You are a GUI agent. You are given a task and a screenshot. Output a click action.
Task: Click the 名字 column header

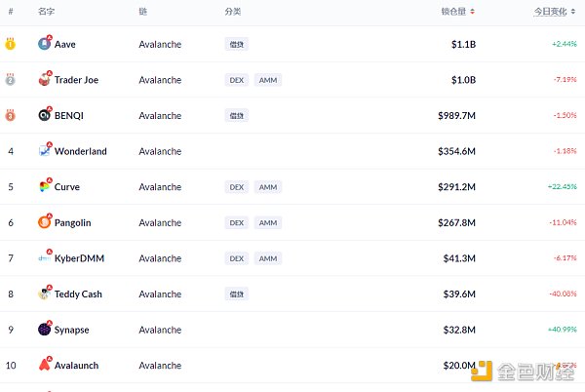tap(46, 12)
